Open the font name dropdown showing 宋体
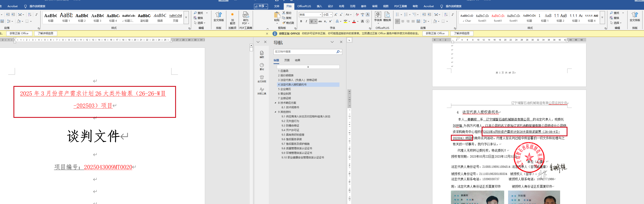The height and width of the screenshot is (204, 644). point(320,15)
